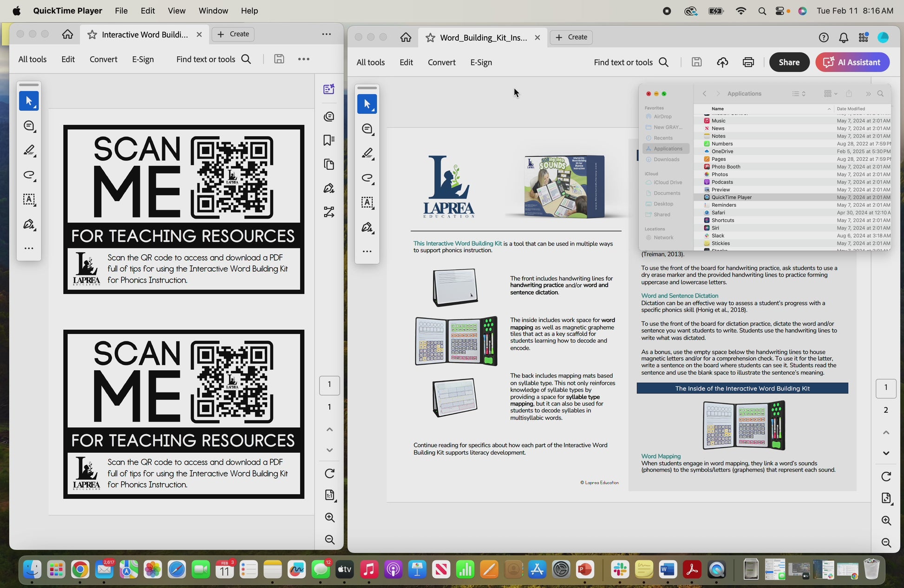
Task: Toggle star on Word_Building_Kit tab
Action: tap(430, 38)
